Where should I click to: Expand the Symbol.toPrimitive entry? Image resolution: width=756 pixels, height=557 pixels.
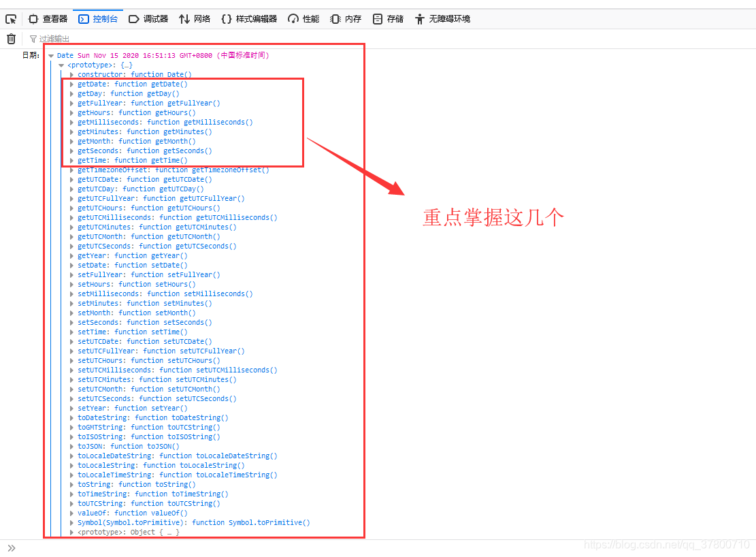(x=73, y=522)
